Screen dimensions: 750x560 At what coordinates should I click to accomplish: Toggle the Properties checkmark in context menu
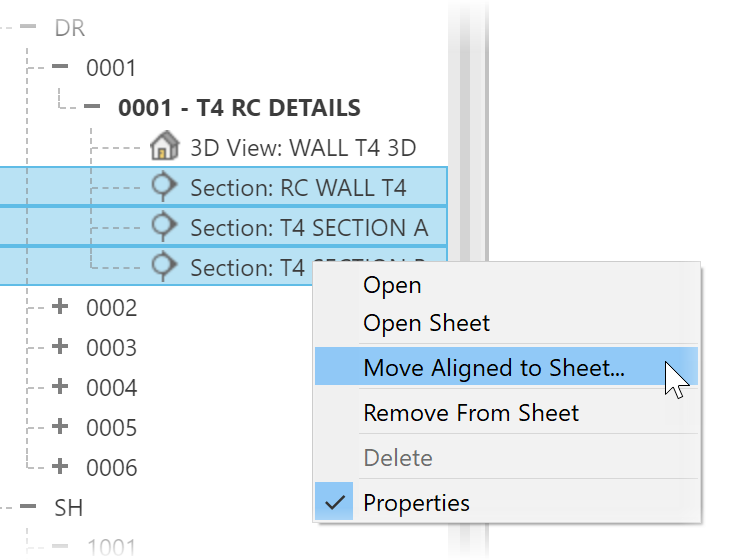tap(334, 502)
